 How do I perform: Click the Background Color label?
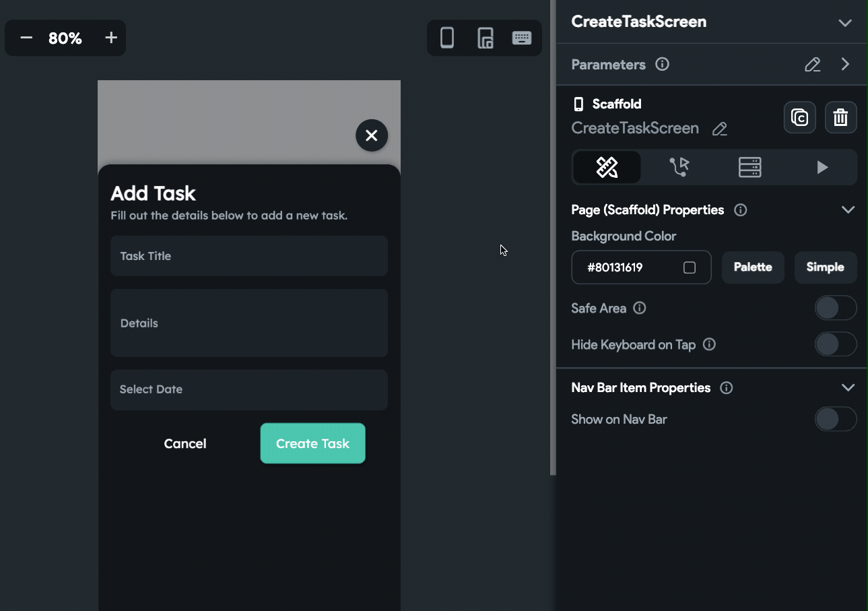624,236
